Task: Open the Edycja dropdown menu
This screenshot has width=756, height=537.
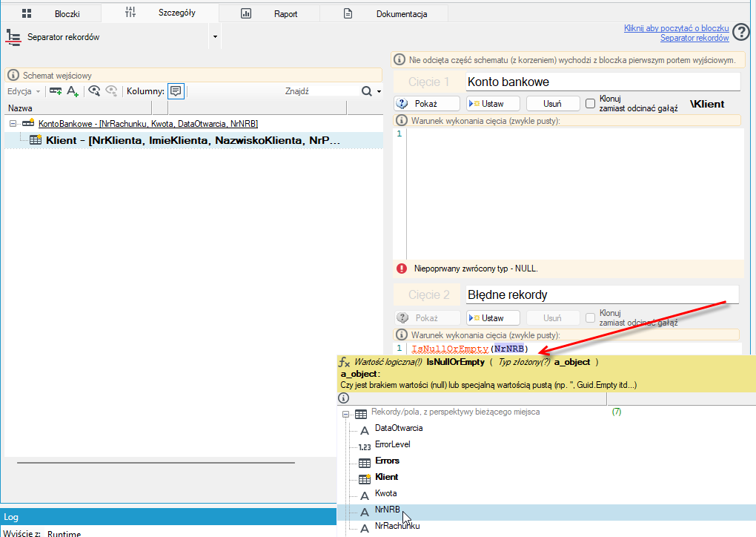Action: pos(24,91)
